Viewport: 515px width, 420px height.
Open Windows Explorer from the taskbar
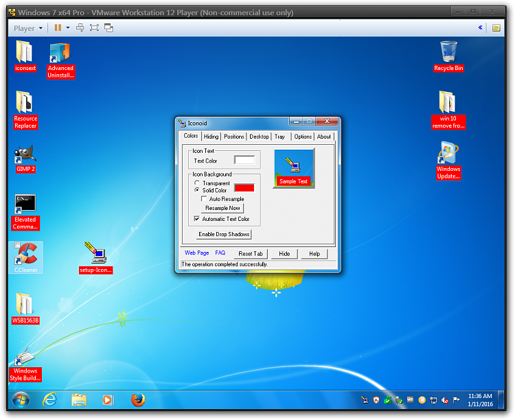[x=79, y=400]
